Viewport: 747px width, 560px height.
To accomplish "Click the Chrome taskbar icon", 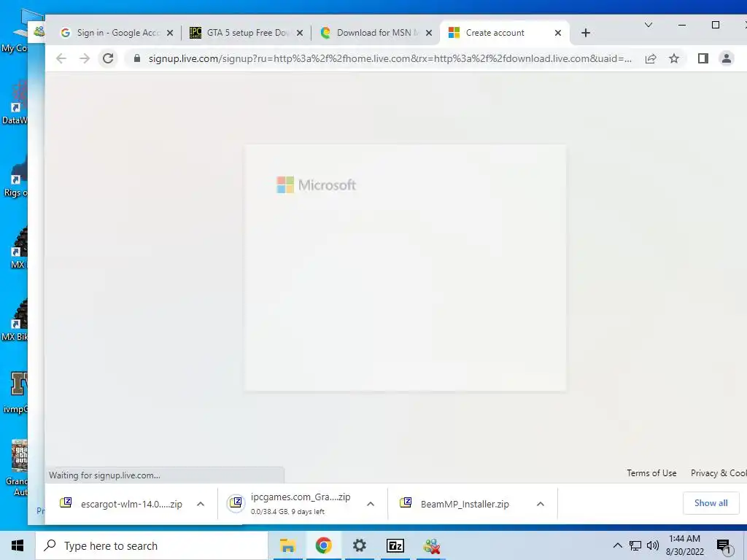I will [323, 545].
